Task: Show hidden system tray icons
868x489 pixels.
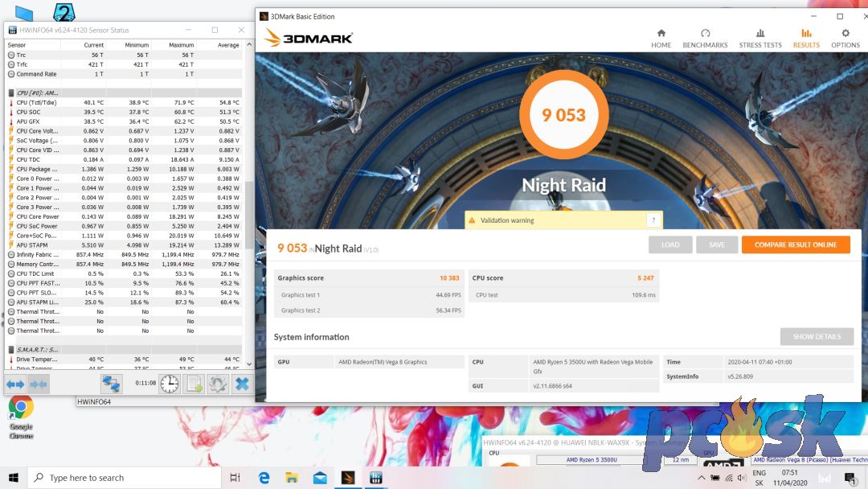Action: [702, 478]
